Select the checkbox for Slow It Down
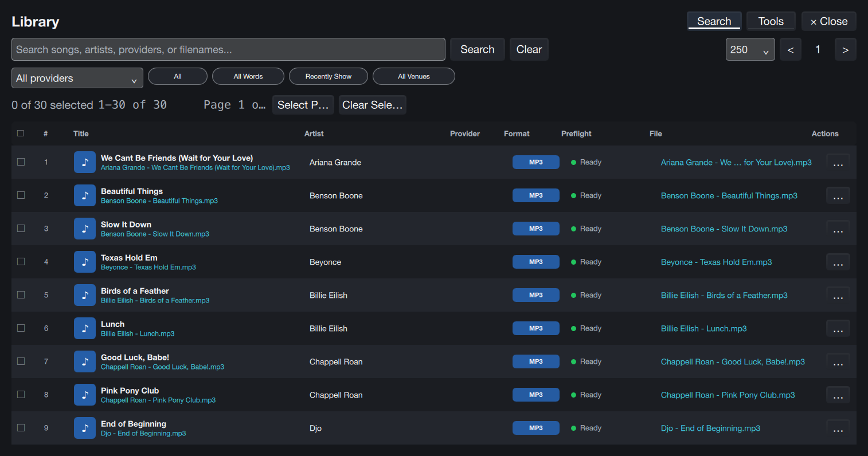The height and width of the screenshot is (456, 868). [x=21, y=229]
